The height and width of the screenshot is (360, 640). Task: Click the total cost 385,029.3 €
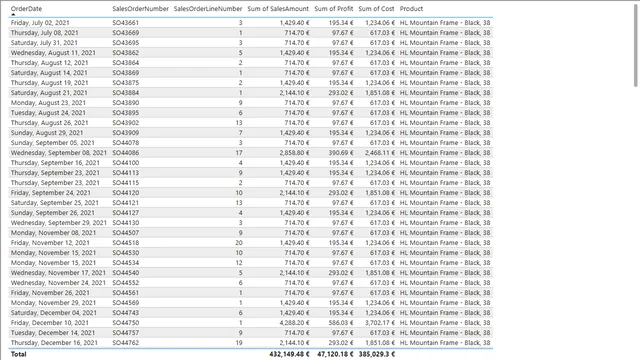[377, 354]
